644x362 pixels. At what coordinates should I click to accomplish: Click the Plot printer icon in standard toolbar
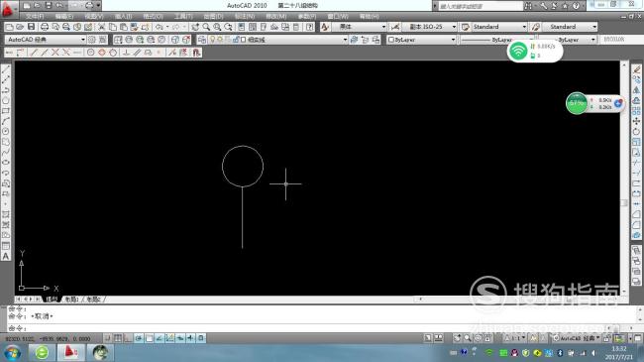coord(45,27)
